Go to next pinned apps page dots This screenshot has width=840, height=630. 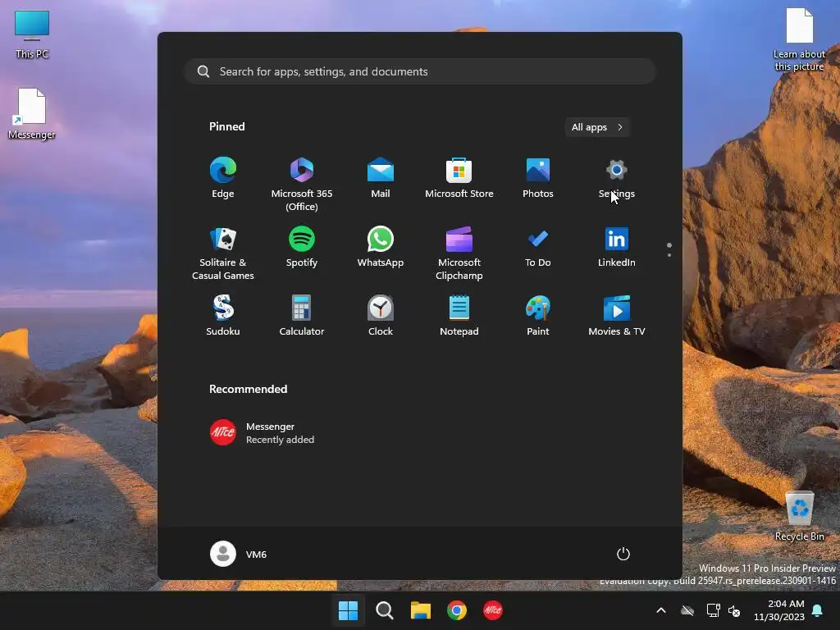click(x=669, y=250)
